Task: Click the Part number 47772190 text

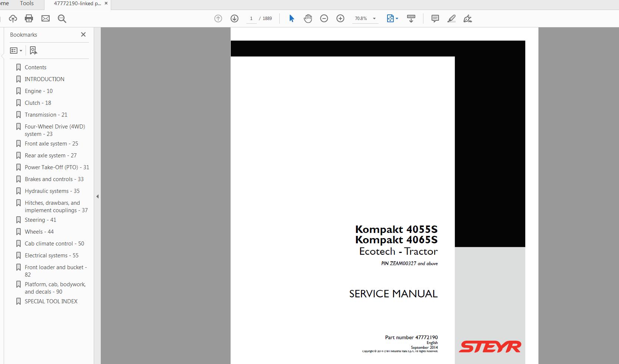Action: pyautogui.click(x=411, y=337)
